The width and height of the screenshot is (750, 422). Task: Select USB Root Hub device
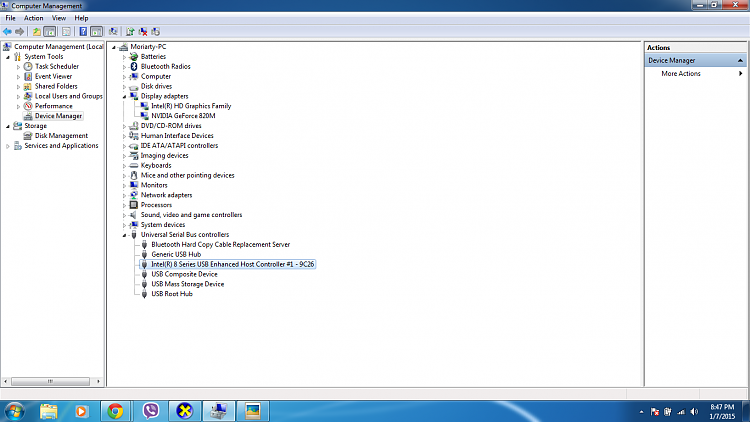pos(172,294)
